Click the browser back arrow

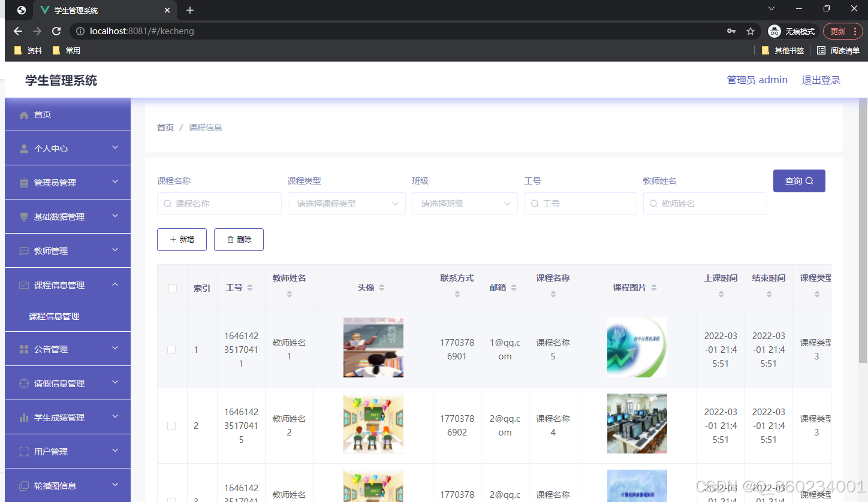[18, 31]
